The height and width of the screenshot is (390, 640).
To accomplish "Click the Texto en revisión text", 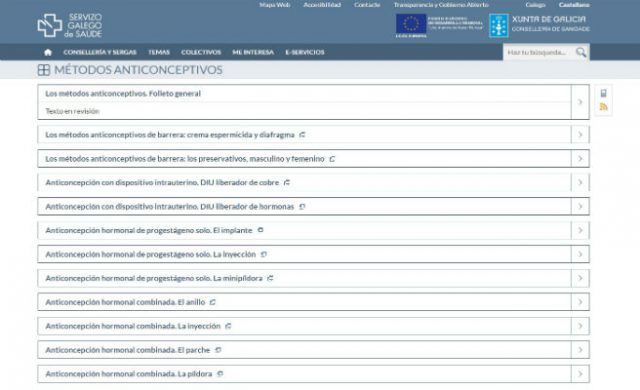I will click(x=72, y=111).
